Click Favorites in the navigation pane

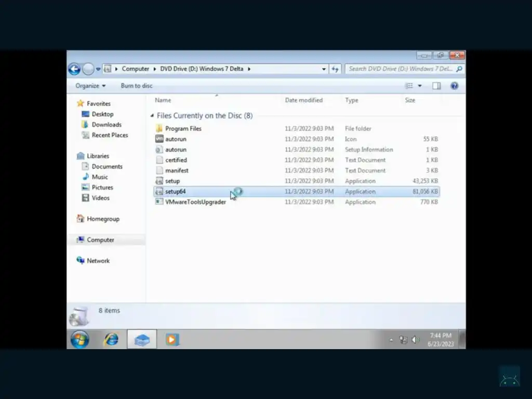98,103
